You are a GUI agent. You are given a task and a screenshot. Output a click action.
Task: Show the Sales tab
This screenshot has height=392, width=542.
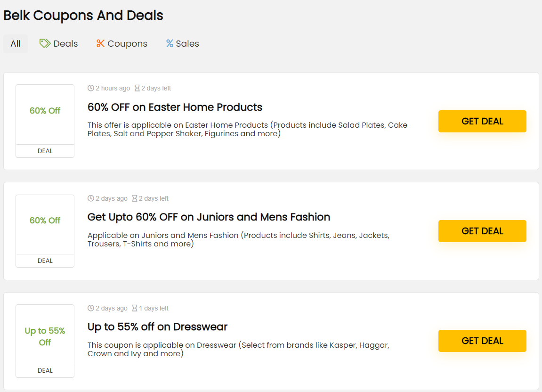coord(187,44)
